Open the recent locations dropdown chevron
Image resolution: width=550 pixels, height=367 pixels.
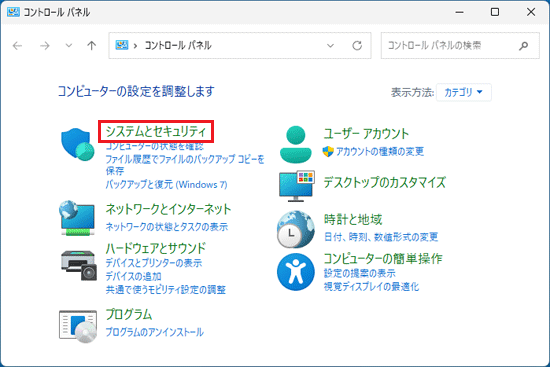coord(69,46)
